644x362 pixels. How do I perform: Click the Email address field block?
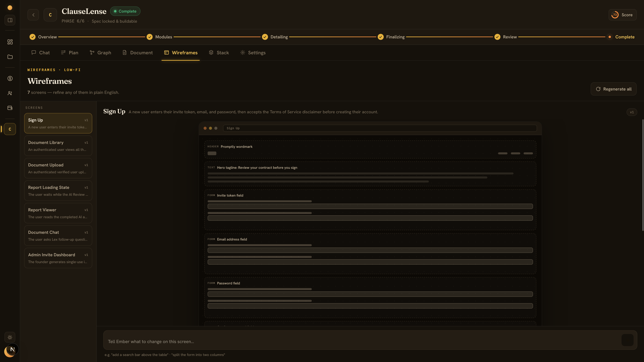click(370, 254)
